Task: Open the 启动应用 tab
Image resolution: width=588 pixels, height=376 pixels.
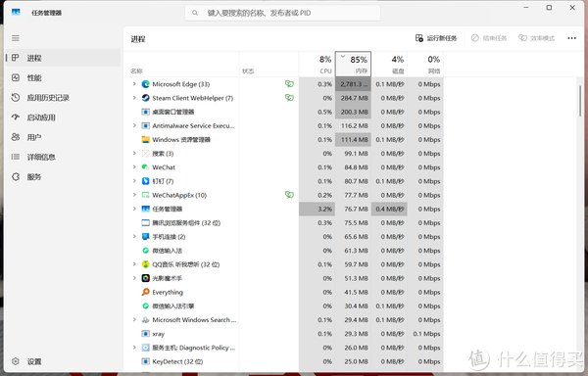Action: [x=63, y=117]
